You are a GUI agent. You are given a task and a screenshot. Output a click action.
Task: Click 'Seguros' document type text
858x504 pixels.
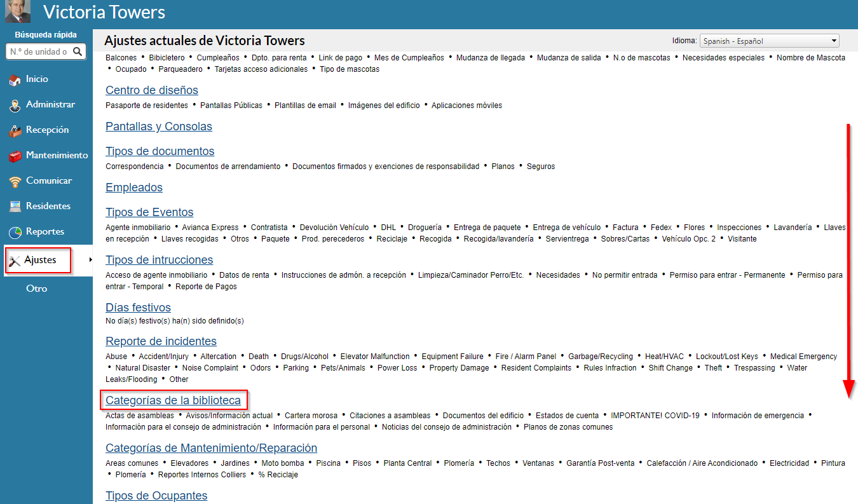coord(541,167)
